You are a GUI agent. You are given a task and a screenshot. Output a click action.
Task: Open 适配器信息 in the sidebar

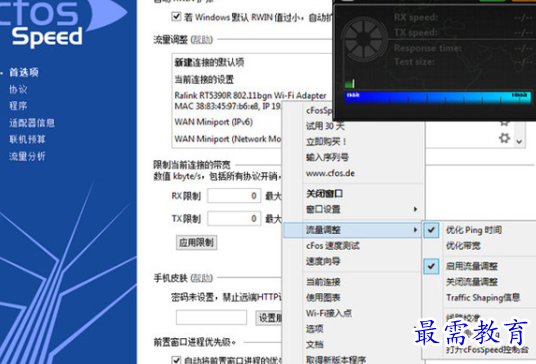[x=32, y=123]
